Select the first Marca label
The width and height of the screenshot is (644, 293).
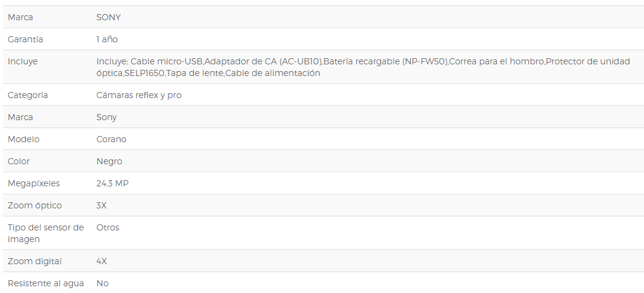pos(20,17)
